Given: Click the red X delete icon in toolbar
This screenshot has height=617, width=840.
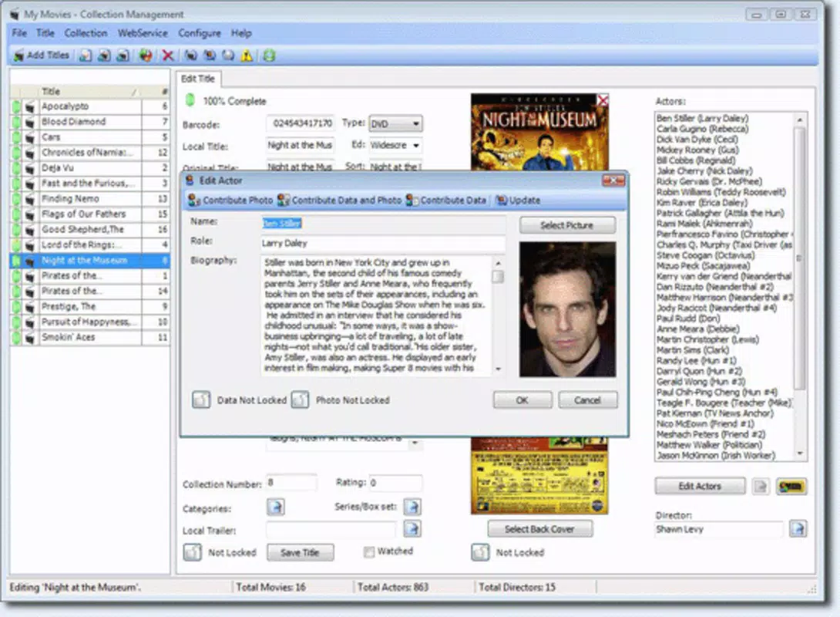Looking at the screenshot, I should [x=168, y=56].
